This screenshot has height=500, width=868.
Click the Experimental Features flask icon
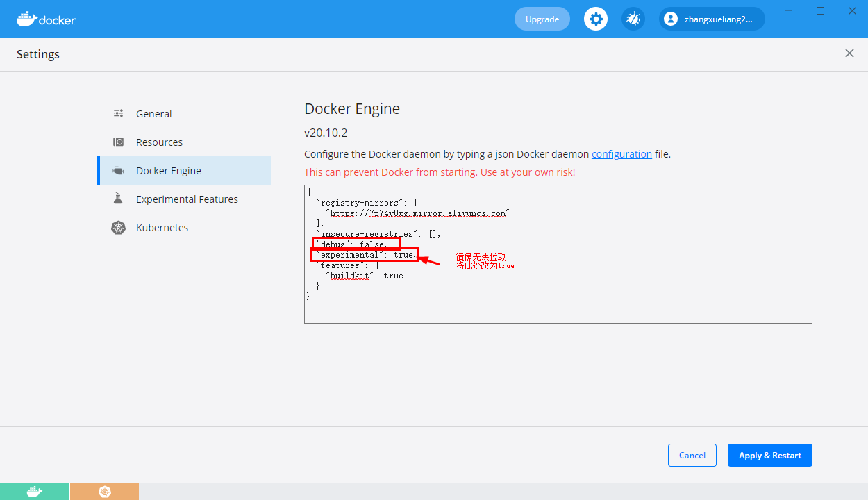click(118, 199)
